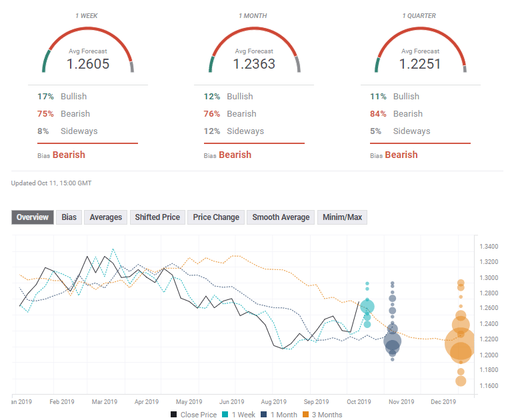Screen dimensions: 516x420
Task: Click the largest orange 3 Months bubble
Action: click(x=460, y=345)
